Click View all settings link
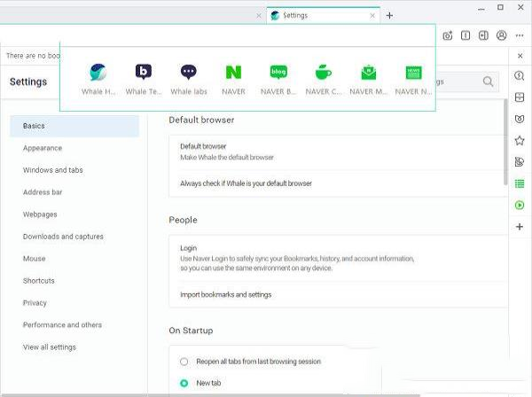This screenshot has width=532, height=397. click(50, 347)
